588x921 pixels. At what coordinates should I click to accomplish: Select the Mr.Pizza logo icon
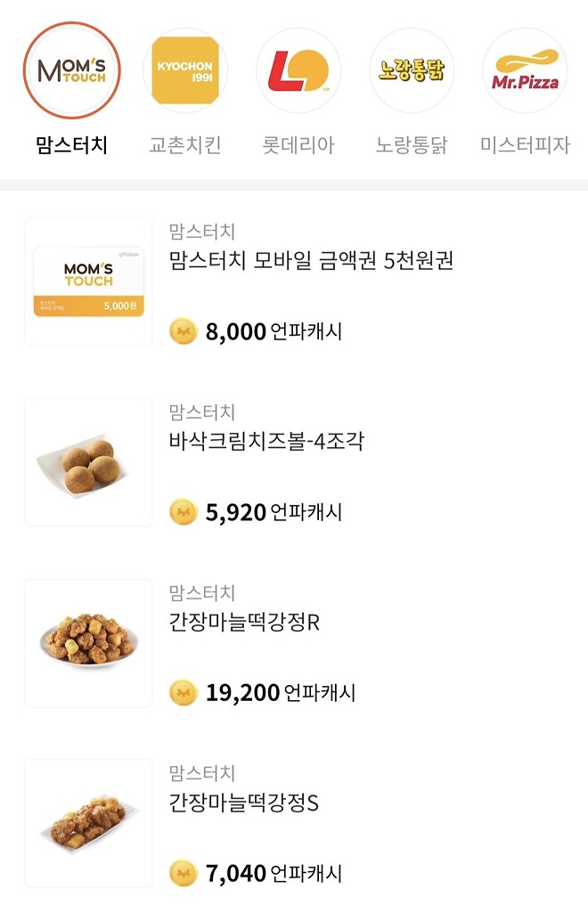tap(525, 71)
